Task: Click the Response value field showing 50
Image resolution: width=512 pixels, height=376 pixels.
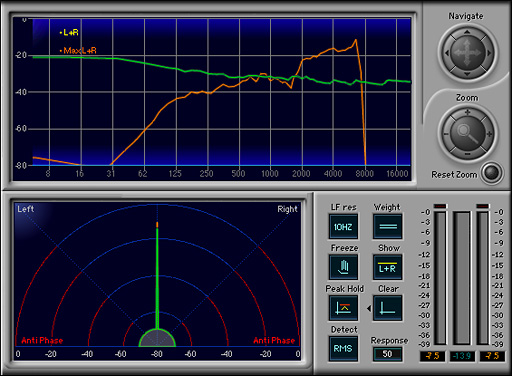Action: [x=387, y=354]
